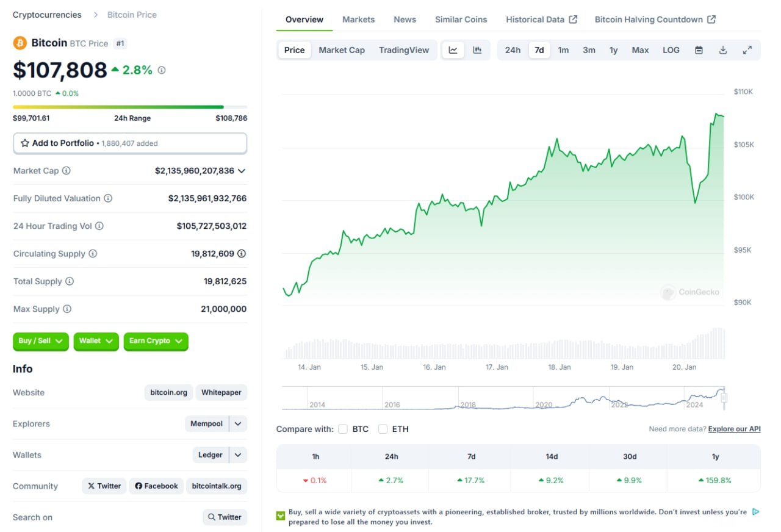The width and height of the screenshot is (781, 532).
Task: Open the Earn Crypto dropdown
Action: tap(156, 341)
